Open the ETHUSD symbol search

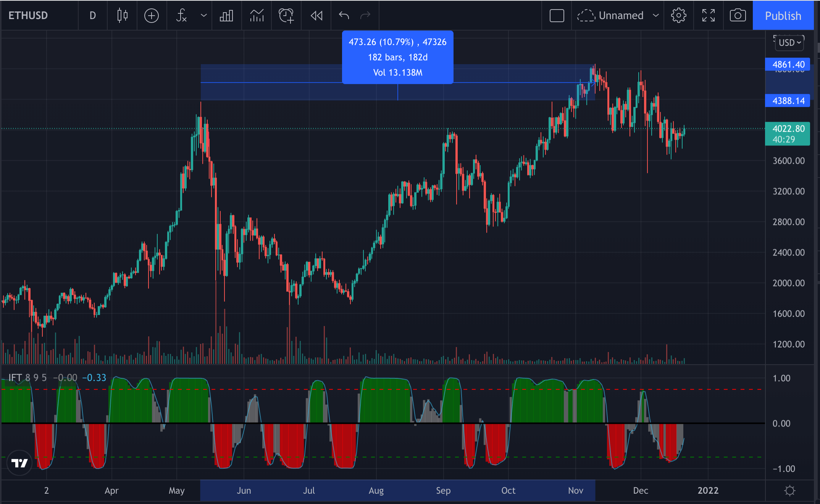(28, 16)
